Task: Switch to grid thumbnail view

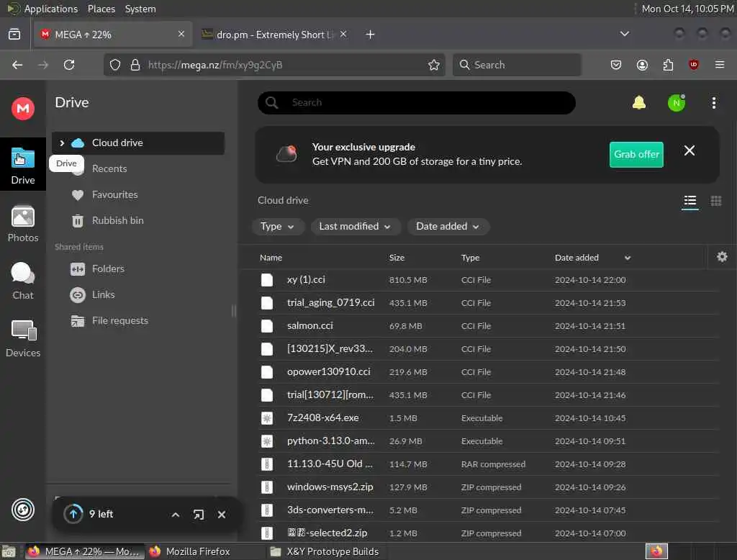Action: click(x=716, y=202)
